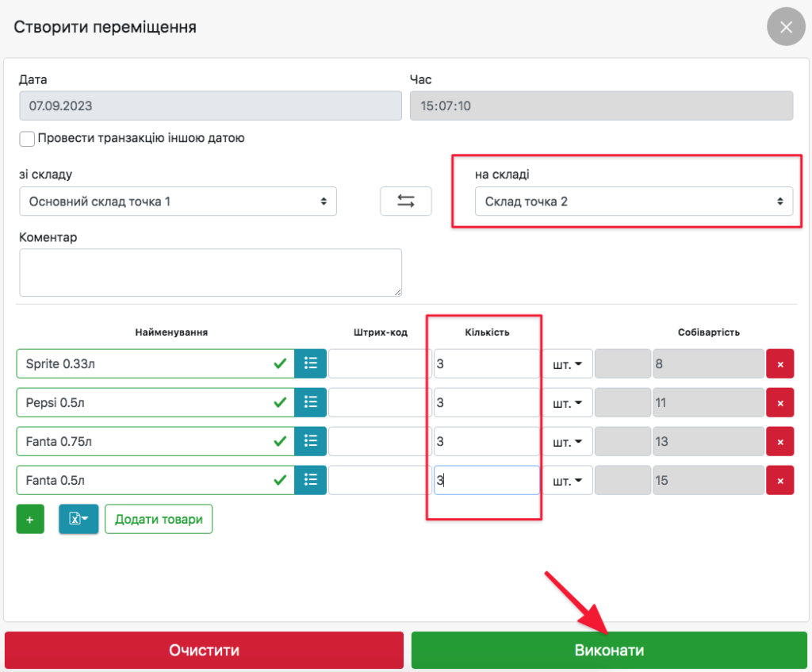Remove the Sprite 0.33л row with red X
The width and height of the screenshot is (812, 672).
pos(779,364)
